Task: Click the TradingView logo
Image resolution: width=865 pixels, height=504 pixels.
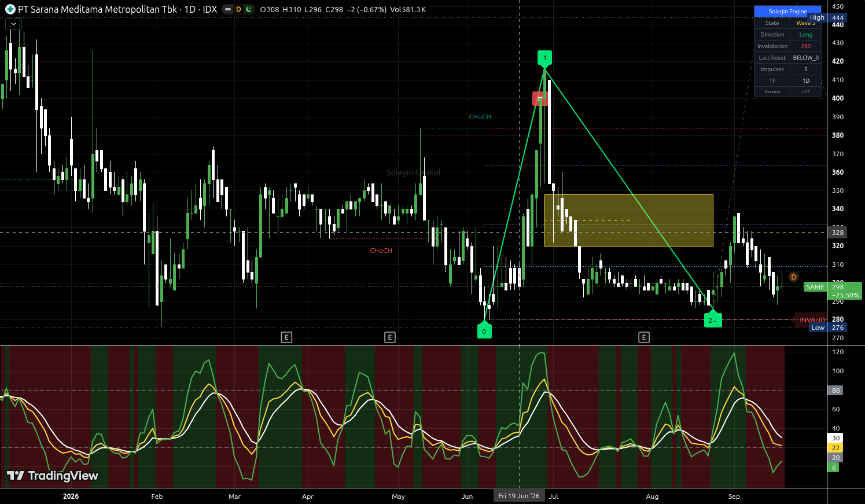Action: tap(52, 476)
